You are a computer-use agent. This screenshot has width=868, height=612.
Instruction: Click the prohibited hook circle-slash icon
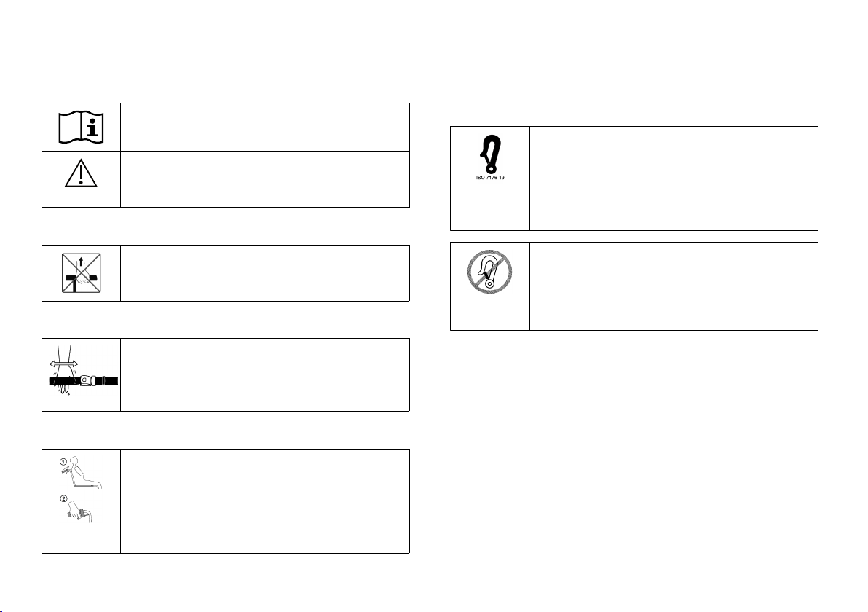(x=489, y=271)
